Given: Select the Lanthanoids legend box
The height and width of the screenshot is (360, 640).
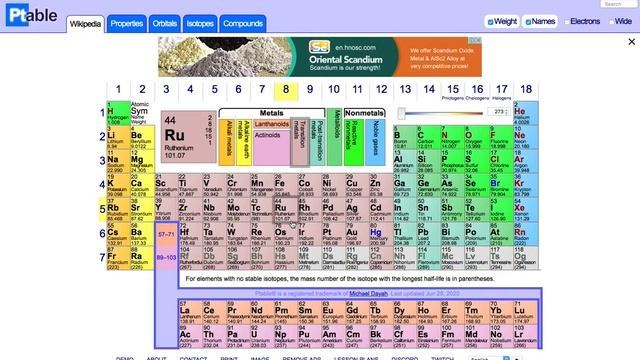Looking at the screenshot, I should tap(271, 124).
